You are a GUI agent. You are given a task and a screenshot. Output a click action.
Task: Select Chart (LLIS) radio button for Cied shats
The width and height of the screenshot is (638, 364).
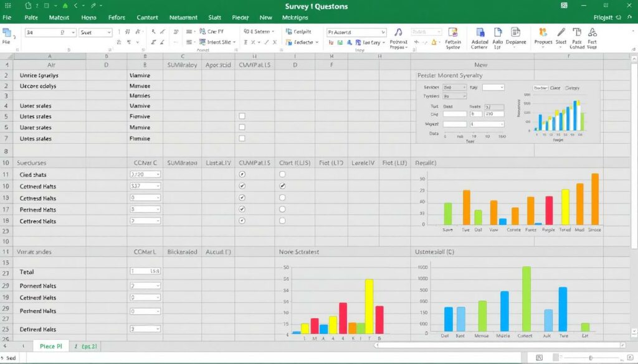click(282, 174)
